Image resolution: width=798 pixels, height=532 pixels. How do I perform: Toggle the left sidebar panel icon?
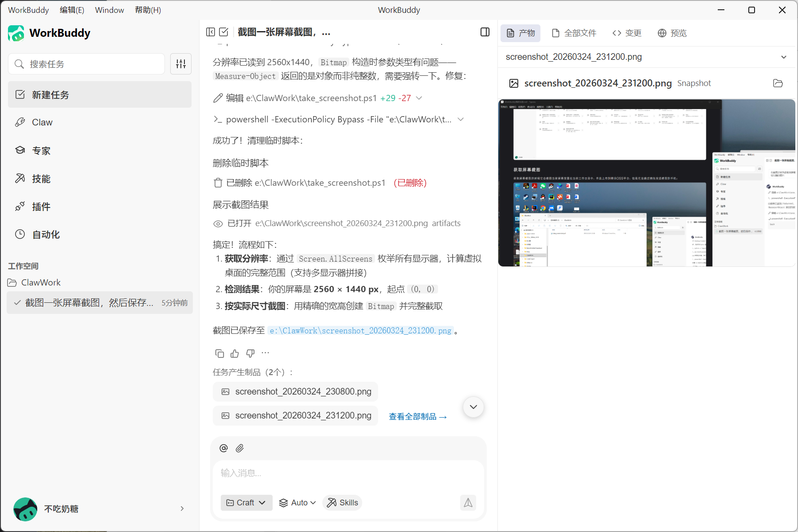tap(211, 32)
